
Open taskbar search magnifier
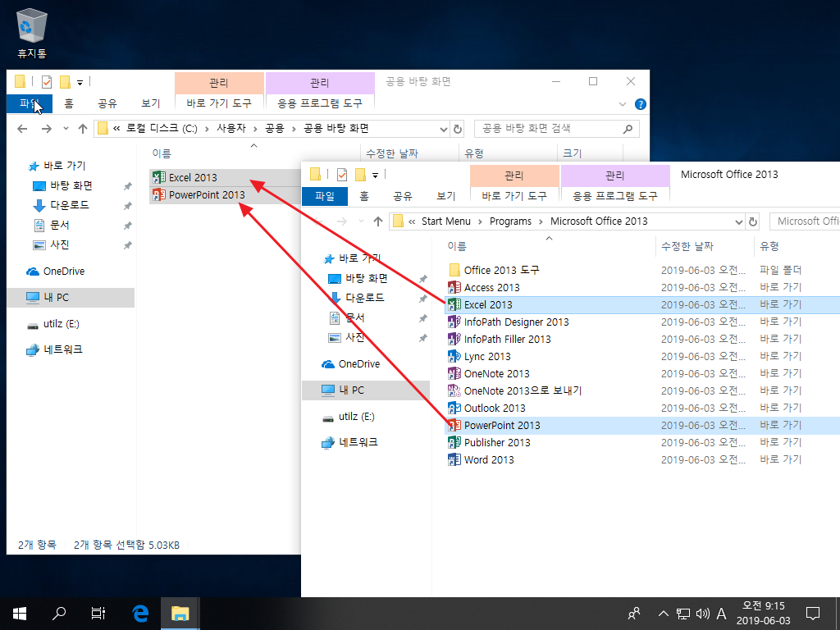click(59, 614)
